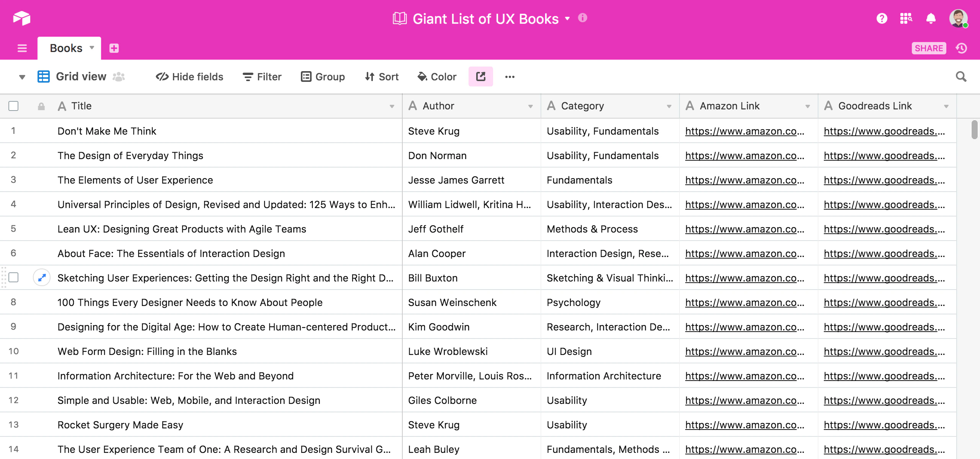This screenshot has height=459, width=980.
Task: Show base info via the info icon
Action: 583,18
